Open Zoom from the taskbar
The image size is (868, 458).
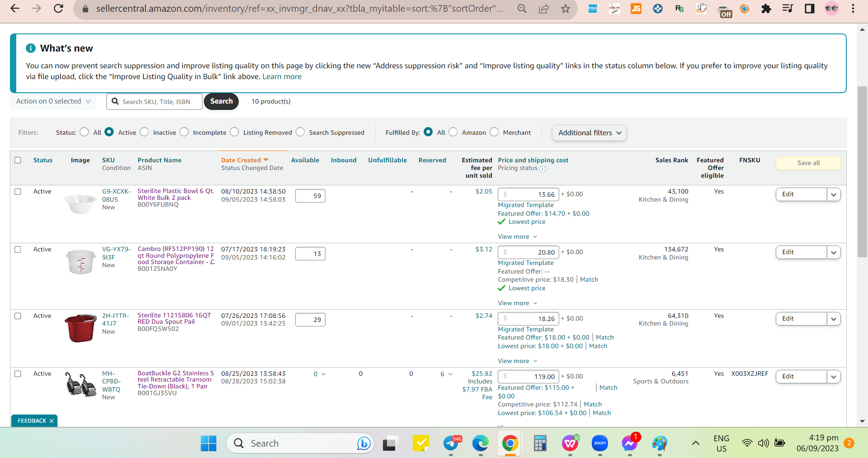click(600, 444)
